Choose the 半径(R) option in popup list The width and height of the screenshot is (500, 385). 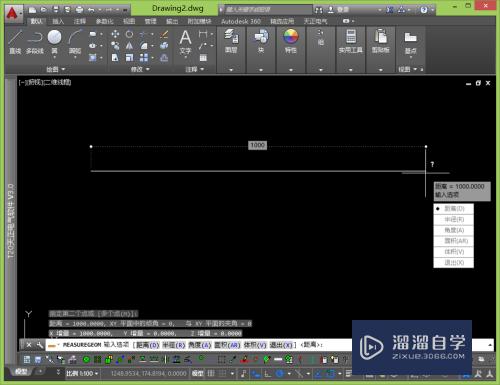point(453,219)
